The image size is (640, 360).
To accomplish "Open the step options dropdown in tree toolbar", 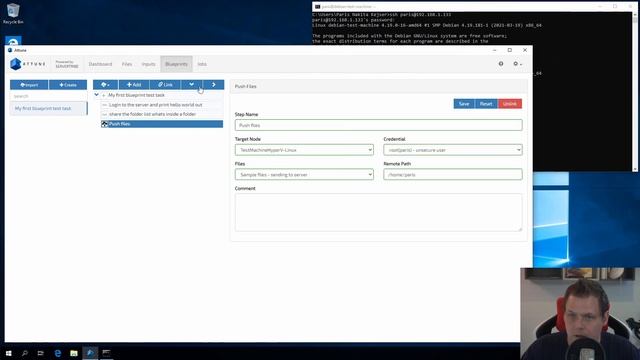I will pyautogui.click(x=105, y=84).
